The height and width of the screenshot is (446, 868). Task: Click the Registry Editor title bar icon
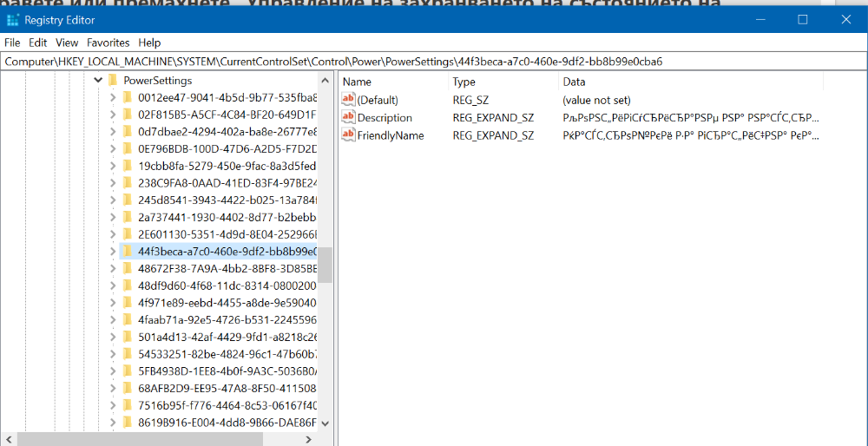pyautogui.click(x=13, y=20)
